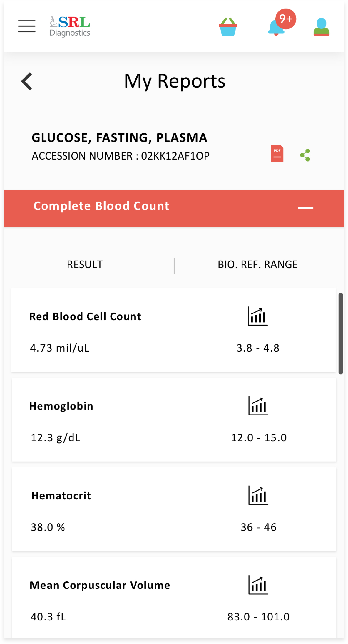Open the Hemoglobin result card
Viewport: 348px width, 644px height.
174,420
